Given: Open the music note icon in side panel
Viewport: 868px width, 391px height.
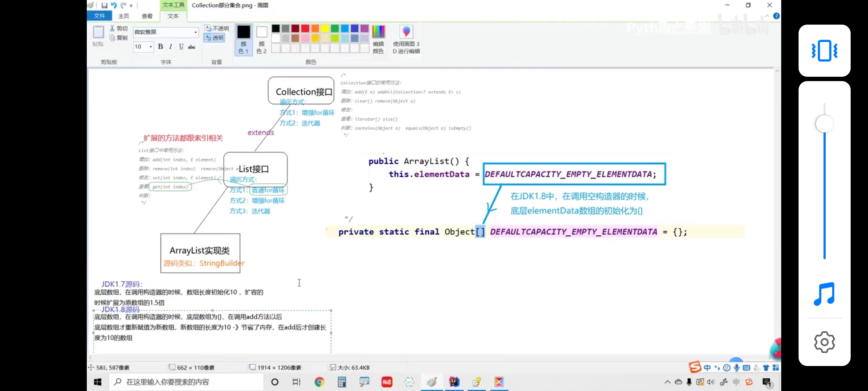Looking at the screenshot, I should coord(824,294).
